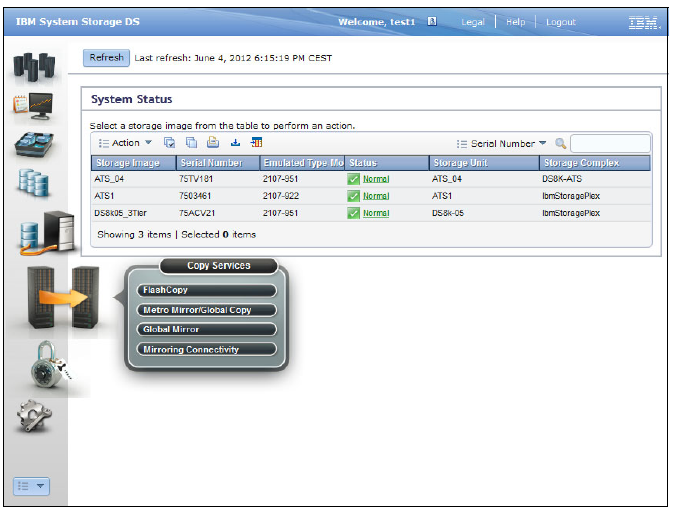Open Normal status link for ATS_04
This screenshot has height=511, width=676.
pos(376,179)
